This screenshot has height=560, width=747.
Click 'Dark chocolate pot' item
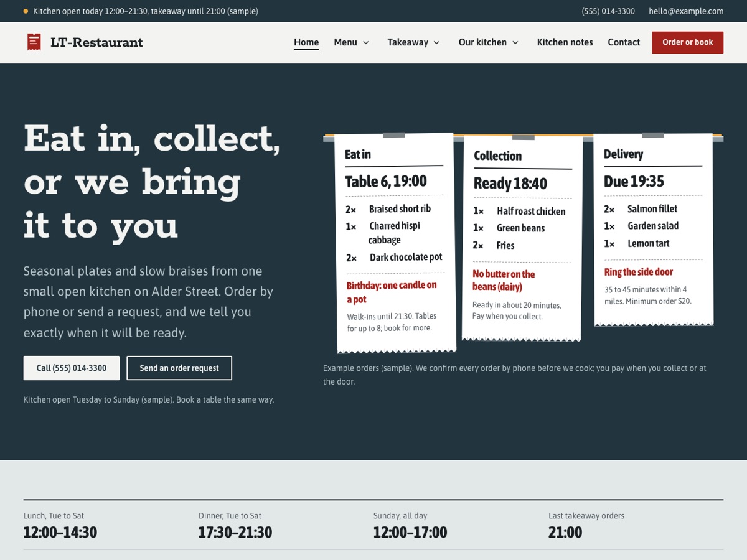click(406, 257)
